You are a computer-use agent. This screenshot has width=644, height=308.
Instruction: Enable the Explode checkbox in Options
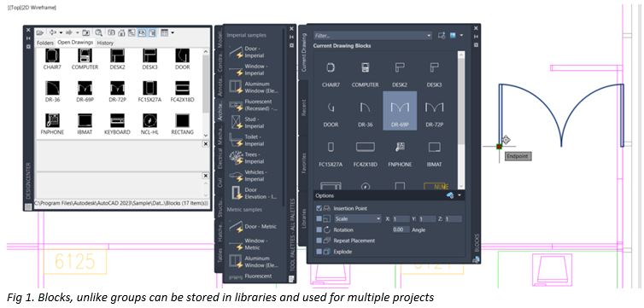319,252
